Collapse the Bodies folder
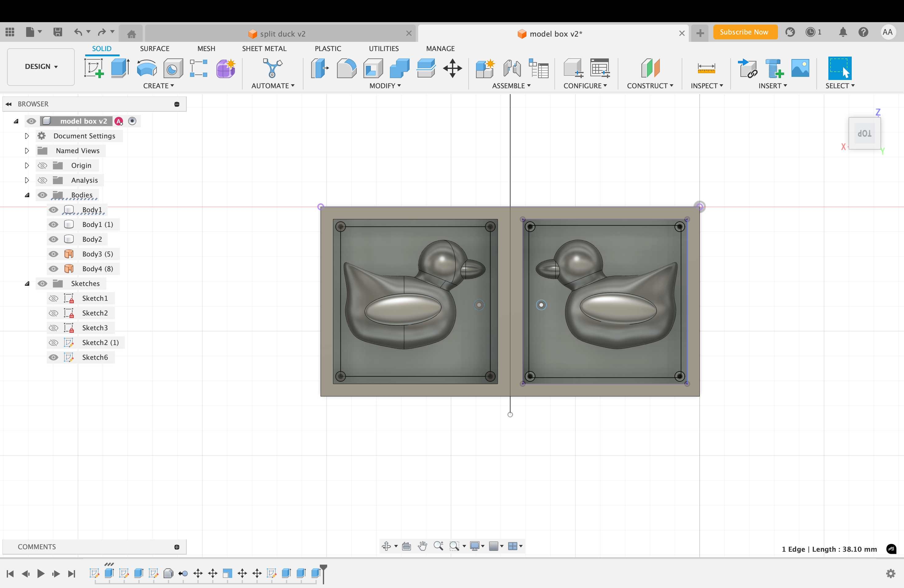904x588 pixels. [x=26, y=195]
